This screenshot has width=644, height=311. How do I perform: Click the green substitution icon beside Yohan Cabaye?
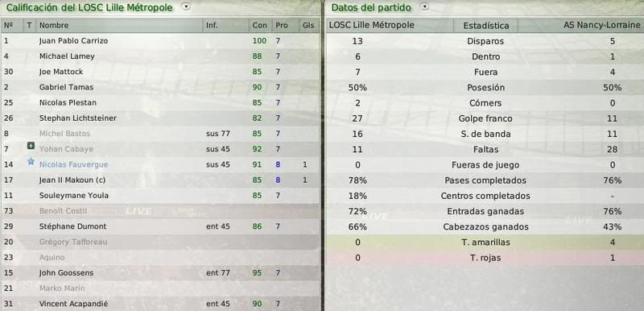(x=31, y=146)
